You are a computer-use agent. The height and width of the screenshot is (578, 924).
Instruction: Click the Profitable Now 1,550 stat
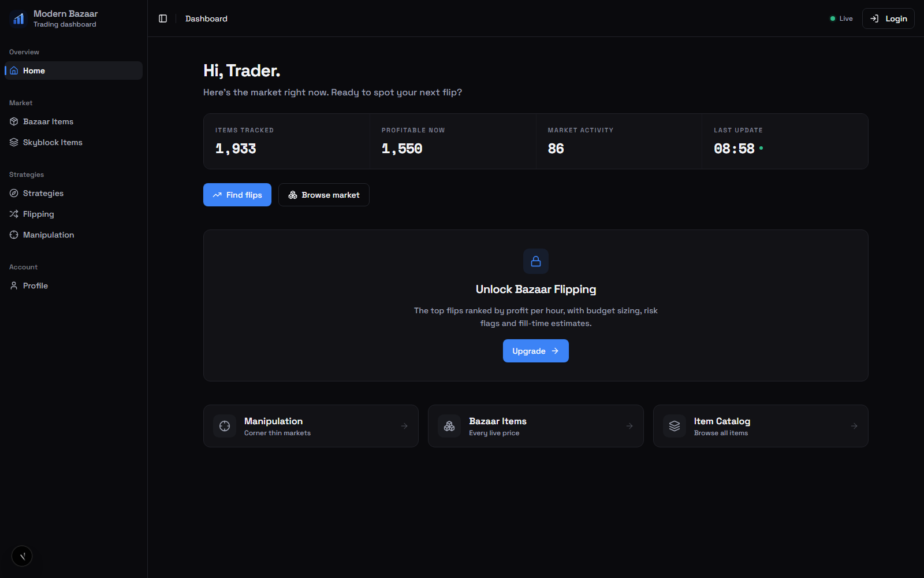click(453, 142)
